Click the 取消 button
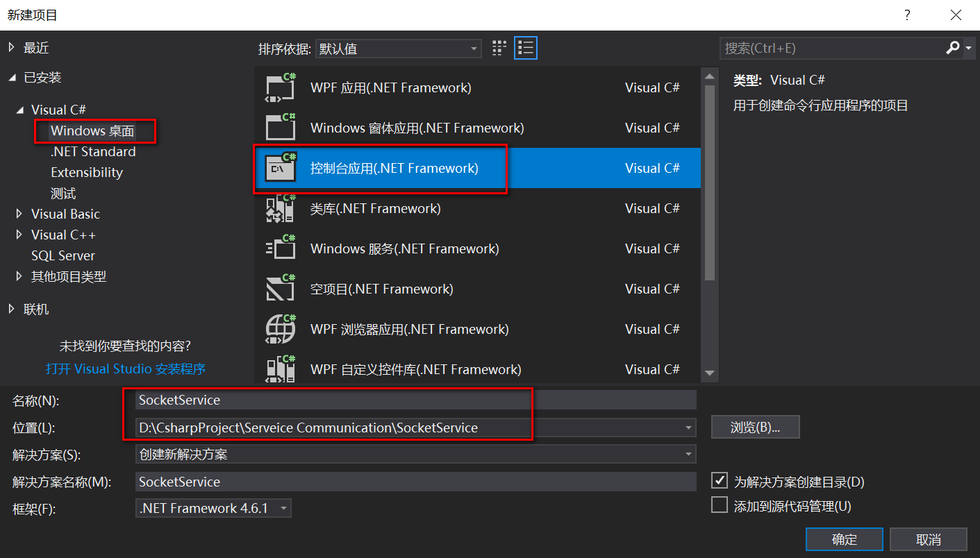Viewport: 980px width, 558px height. 929,539
